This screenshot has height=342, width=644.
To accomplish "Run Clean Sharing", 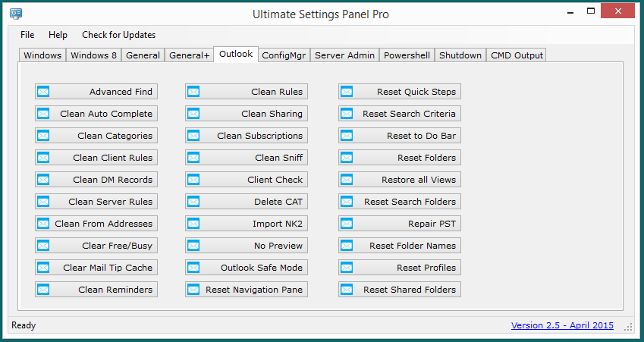I will [247, 114].
